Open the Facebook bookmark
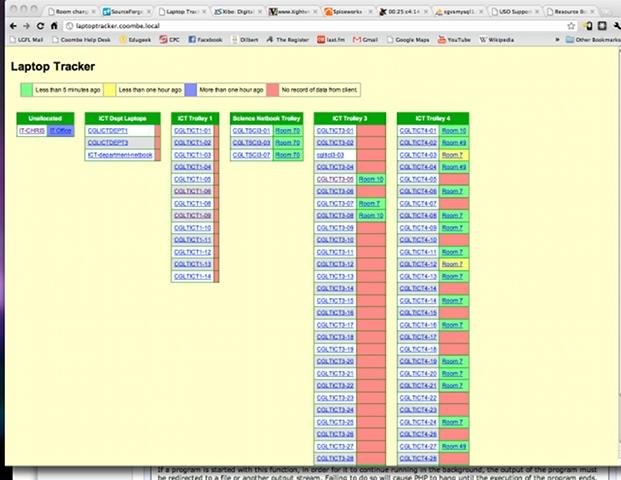Viewport: 621px width, 480px height. pyautogui.click(x=205, y=40)
